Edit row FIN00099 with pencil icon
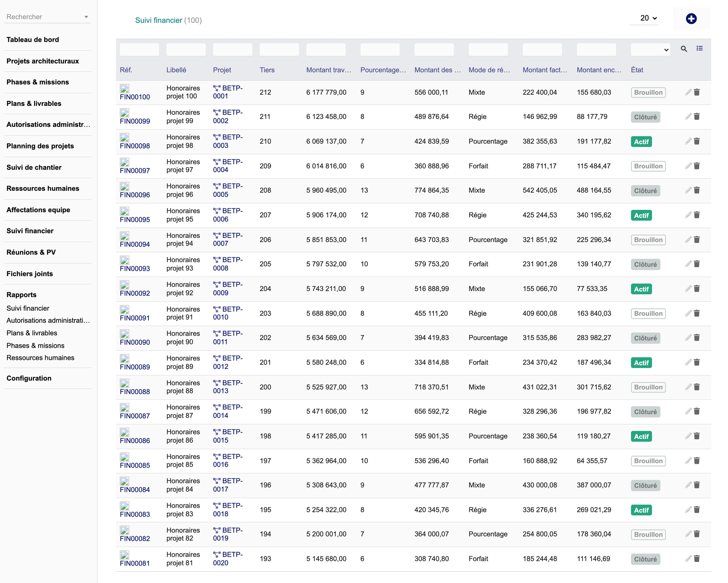The height and width of the screenshot is (583, 728). [688, 116]
